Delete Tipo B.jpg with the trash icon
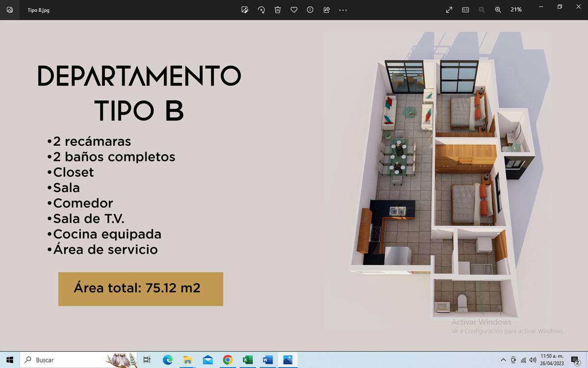 (277, 10)
